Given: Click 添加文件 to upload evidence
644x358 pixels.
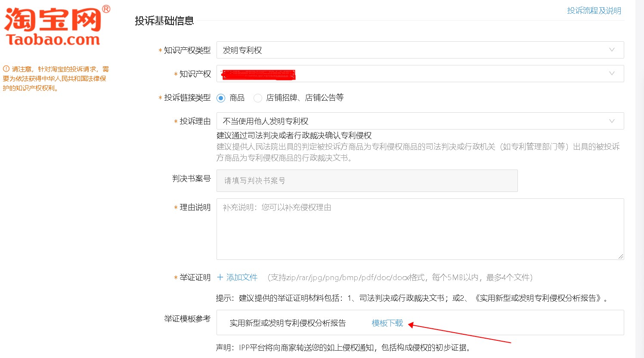Looking at the screenshot, I should [241, 278].
